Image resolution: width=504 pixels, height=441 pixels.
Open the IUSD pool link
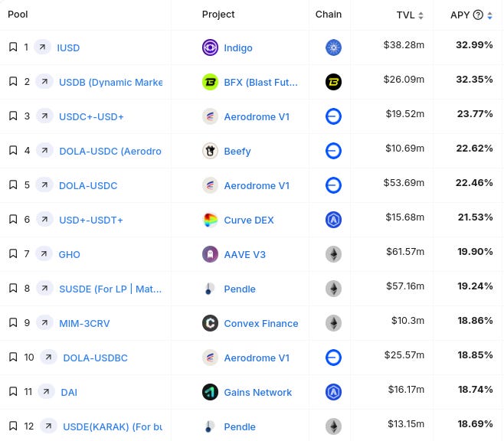pyautogui.click(x=68, y=48)
